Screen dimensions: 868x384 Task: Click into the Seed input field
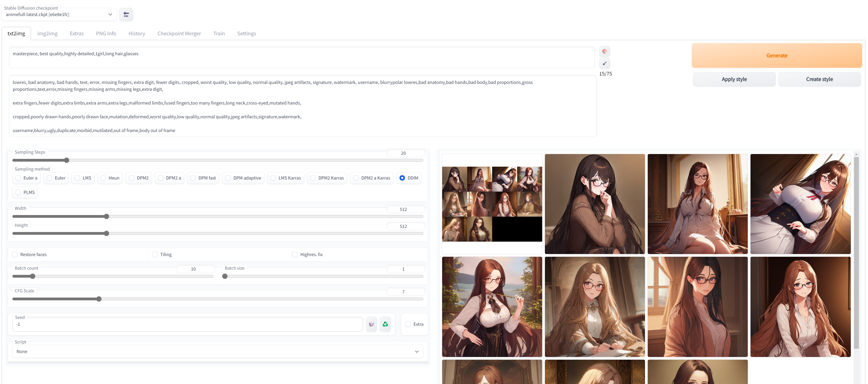pyautogui.click(x=187, y=324)
